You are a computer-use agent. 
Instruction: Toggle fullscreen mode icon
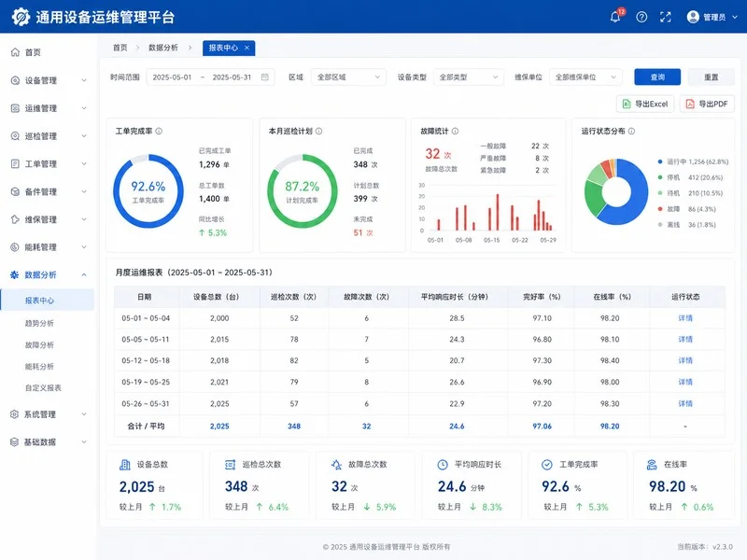tap(666, 17)
